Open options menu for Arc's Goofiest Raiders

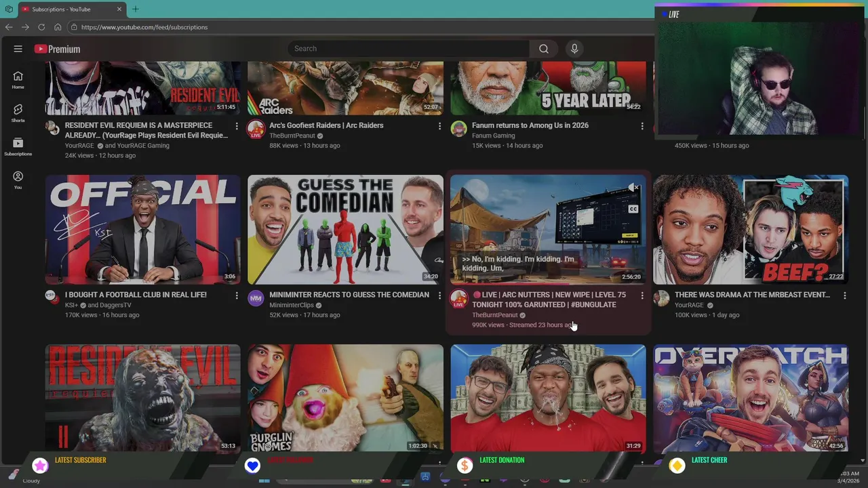coord(439,126)
